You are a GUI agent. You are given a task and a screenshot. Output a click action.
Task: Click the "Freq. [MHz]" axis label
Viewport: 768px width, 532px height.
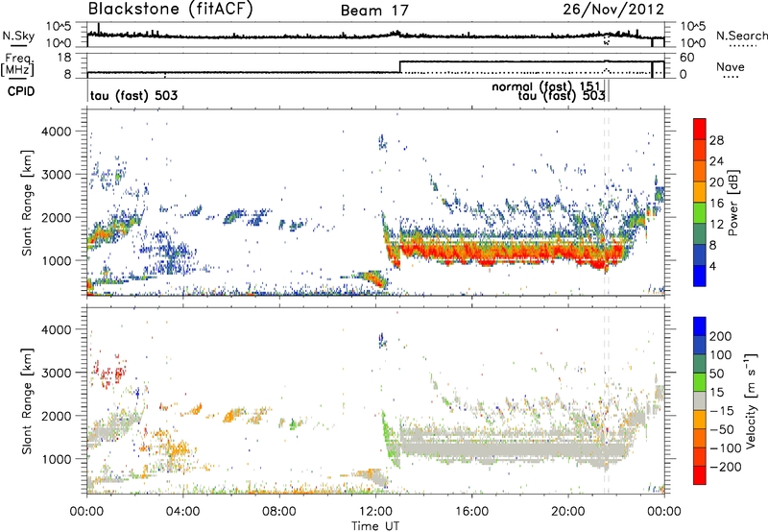(17, 64)
